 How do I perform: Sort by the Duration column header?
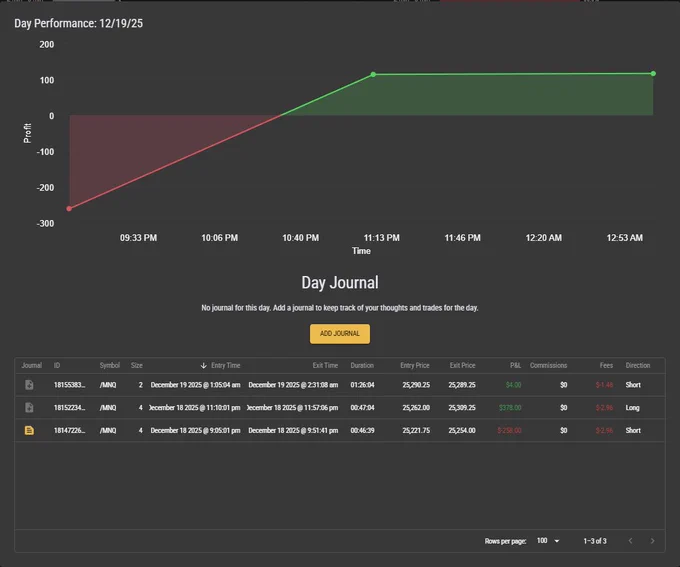coord(362,365)
